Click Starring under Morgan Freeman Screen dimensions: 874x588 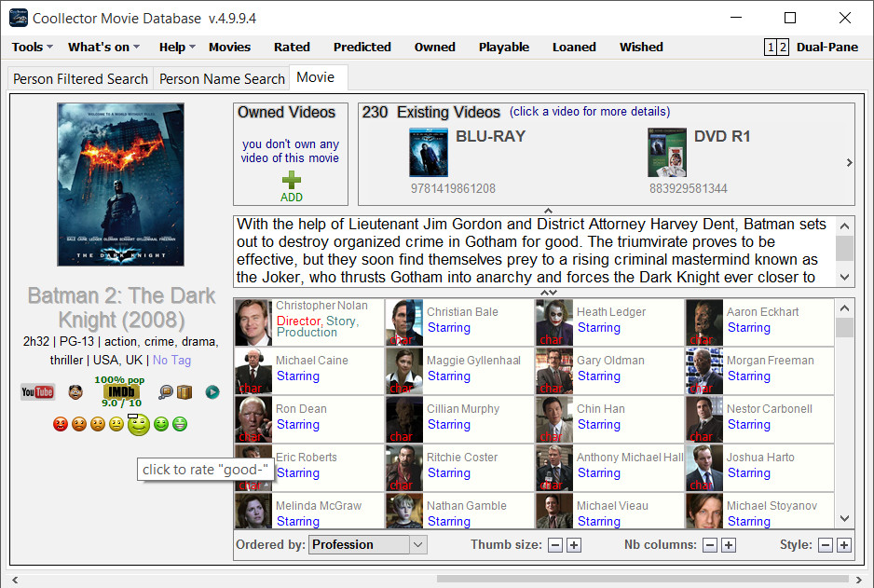click(x=748, y=376)
